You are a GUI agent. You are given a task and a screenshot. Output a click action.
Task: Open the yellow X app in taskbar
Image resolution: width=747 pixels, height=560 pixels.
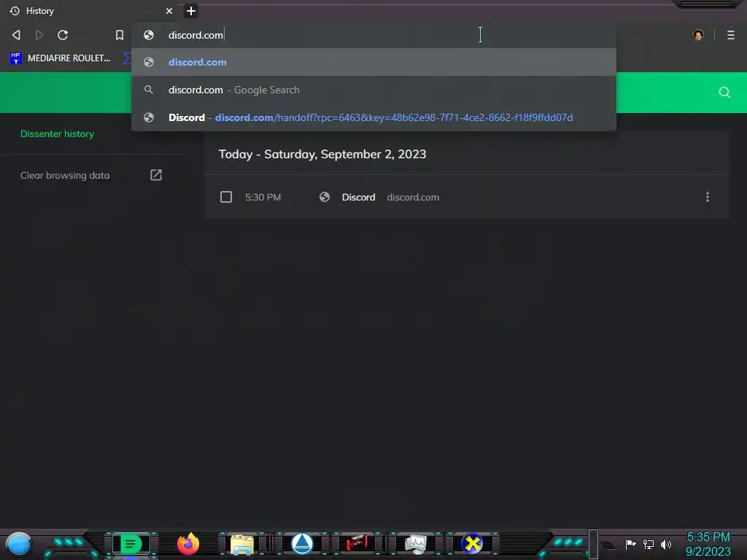click(472, 544)
